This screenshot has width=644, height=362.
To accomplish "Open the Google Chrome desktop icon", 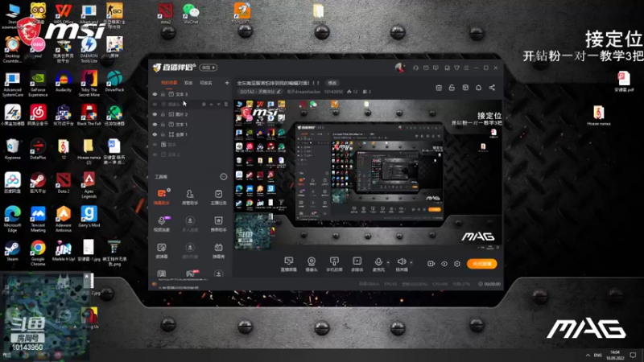I will click(x=38, y=252).
